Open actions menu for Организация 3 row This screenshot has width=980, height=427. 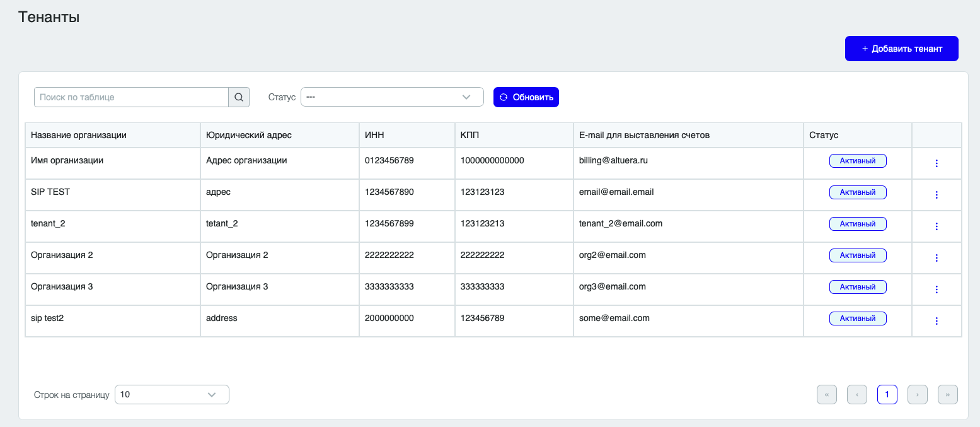tap(937, 290)
